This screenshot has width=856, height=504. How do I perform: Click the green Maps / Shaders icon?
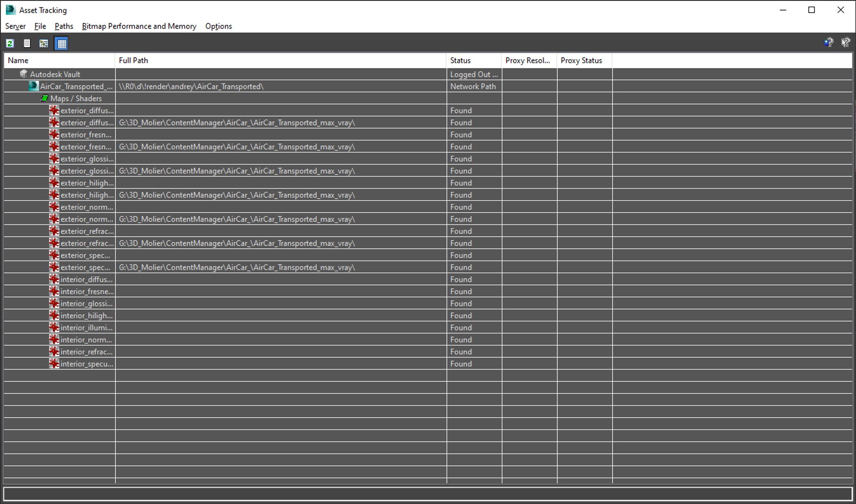pyautogui.click(x=44, y=98)
